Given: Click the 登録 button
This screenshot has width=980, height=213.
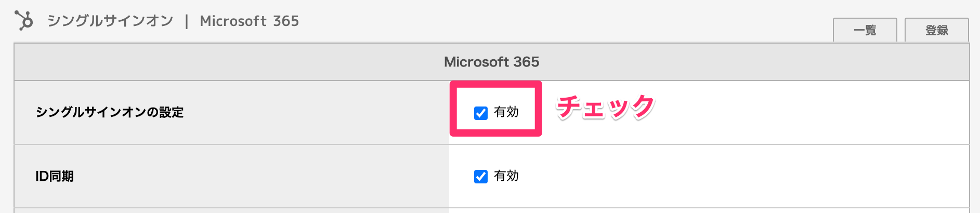Looking at the screenshot, I should [x=937, y=30].
